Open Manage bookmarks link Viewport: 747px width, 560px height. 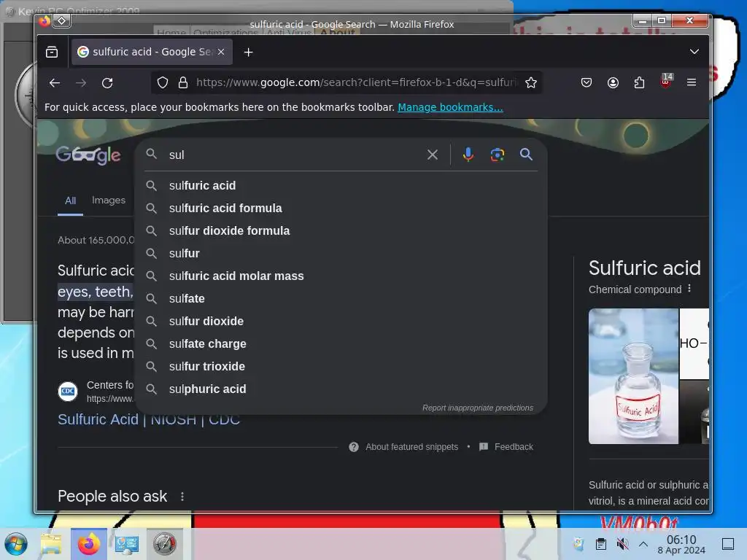[450, 107]
